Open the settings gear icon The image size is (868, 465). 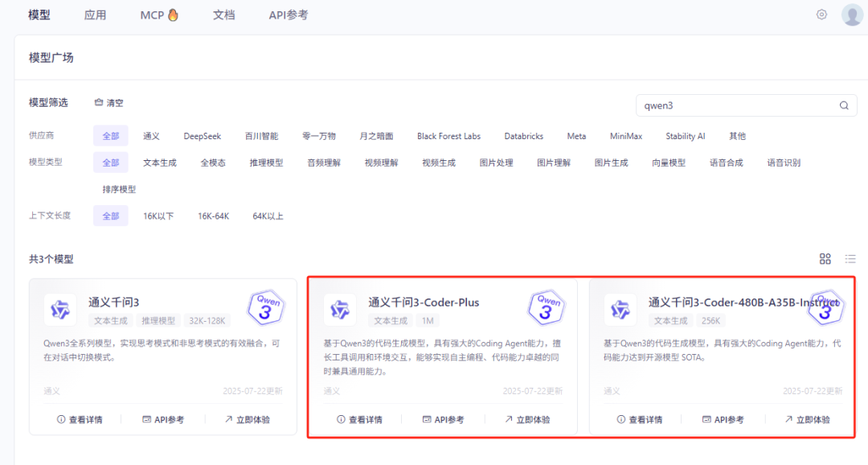(821, 14)
